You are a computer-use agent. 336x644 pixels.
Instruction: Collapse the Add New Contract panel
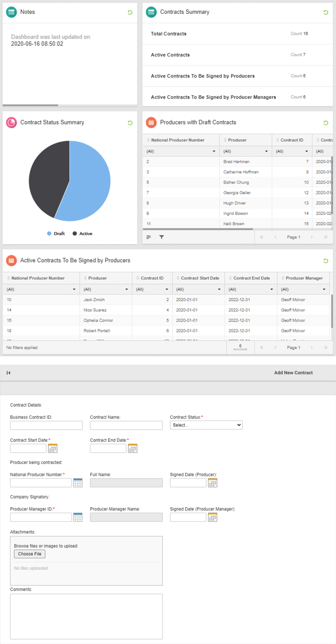(9, 373)
